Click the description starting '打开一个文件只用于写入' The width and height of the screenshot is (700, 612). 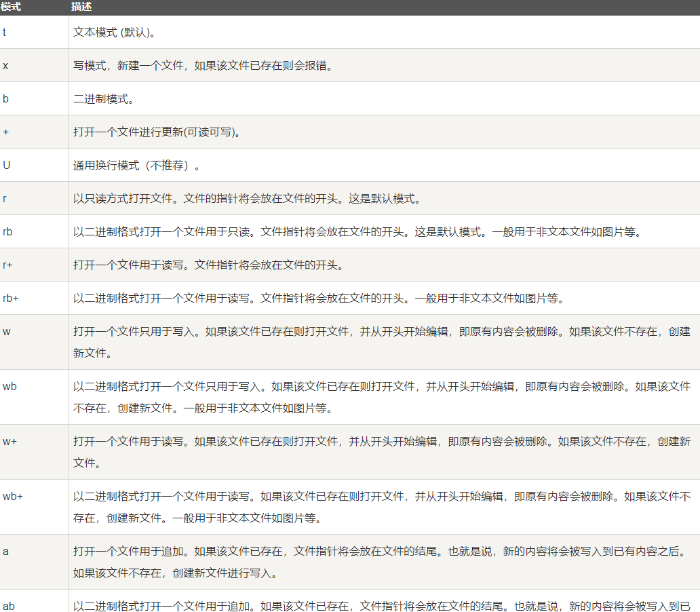point(382,342)
